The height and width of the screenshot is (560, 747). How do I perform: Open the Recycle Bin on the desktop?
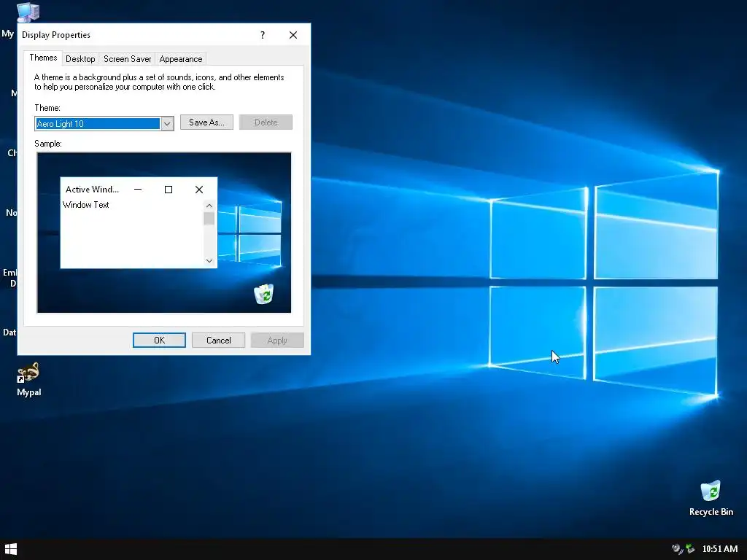(711, 498)
